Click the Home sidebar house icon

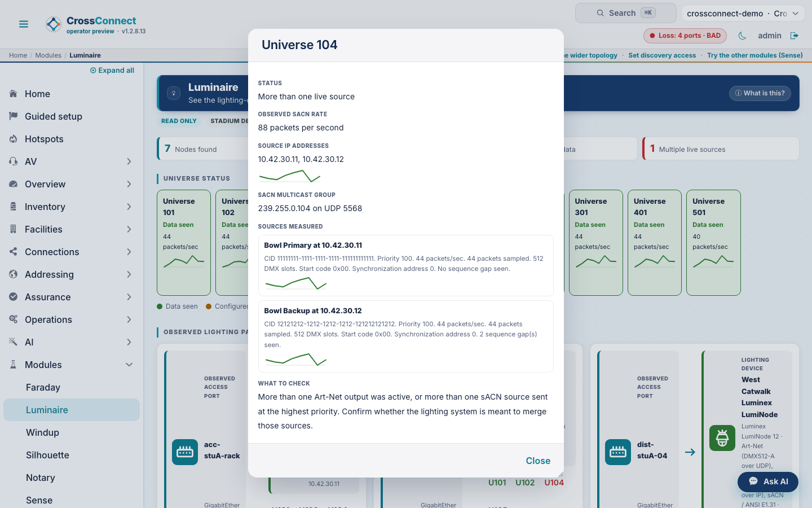[x=14, y=94]
